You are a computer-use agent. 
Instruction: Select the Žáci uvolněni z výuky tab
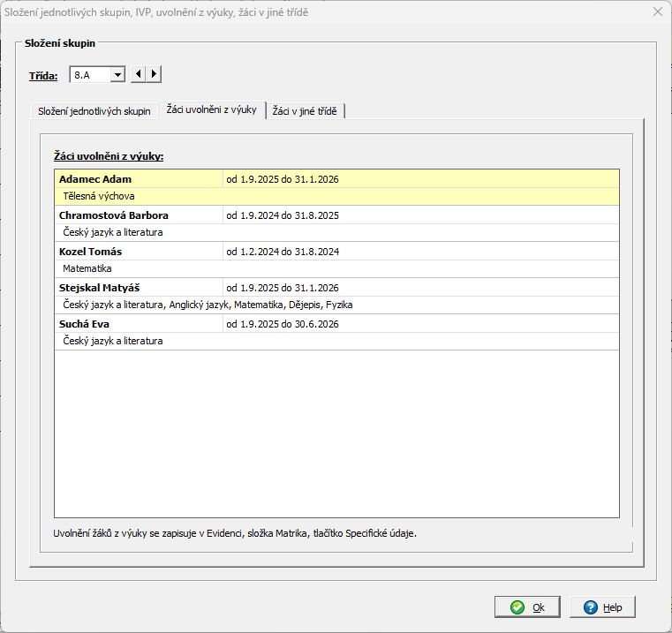[x=212, y=109]
